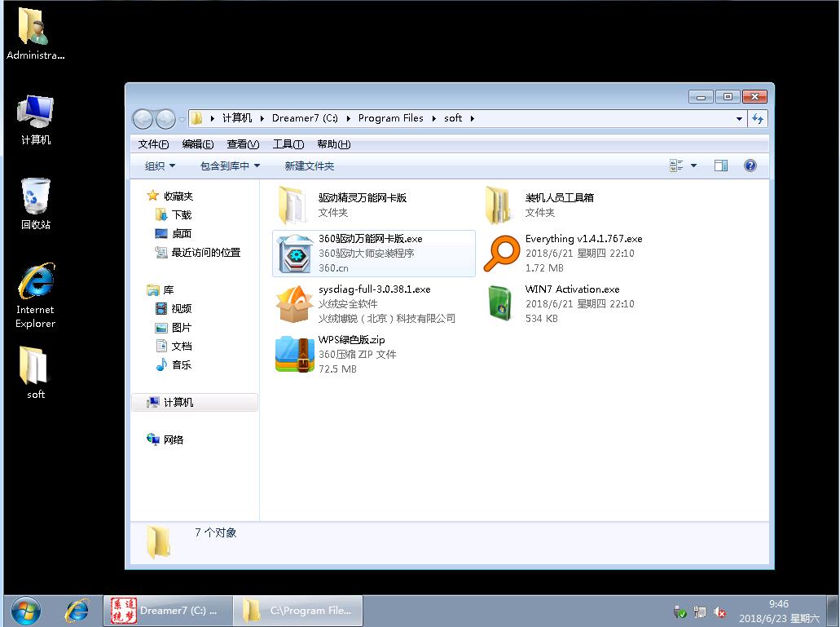Toggle the preview pane icon

(720, 166)
